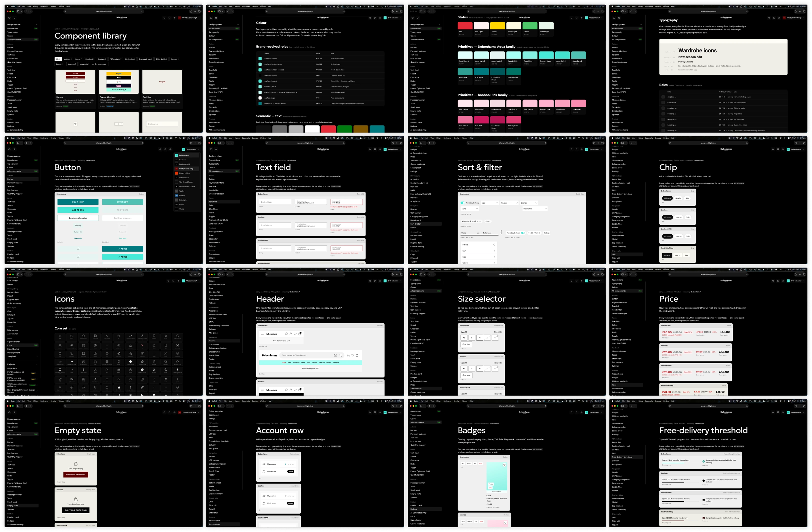Image resolution: width=812 pixels, height=532 pixels.
Task: Open the Brands dropdown in Sort & filter
Action: click(529, 203)
